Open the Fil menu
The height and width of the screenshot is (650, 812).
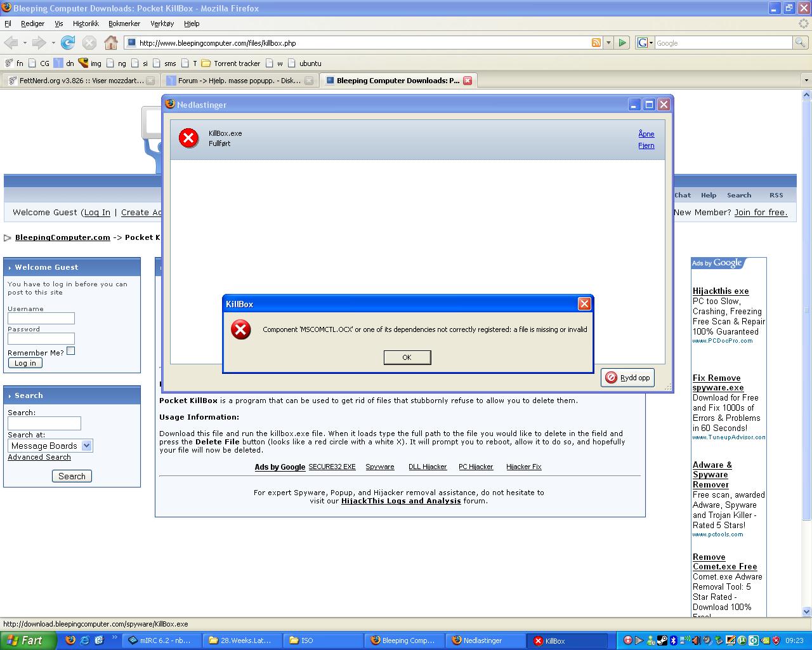pyautogui.click(x=8, y=23)
